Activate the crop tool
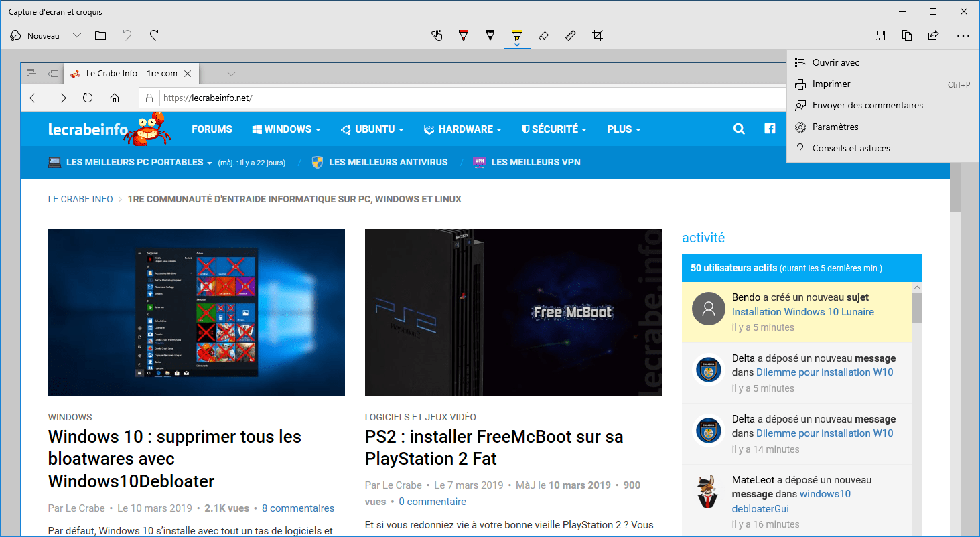 point(598,35)
